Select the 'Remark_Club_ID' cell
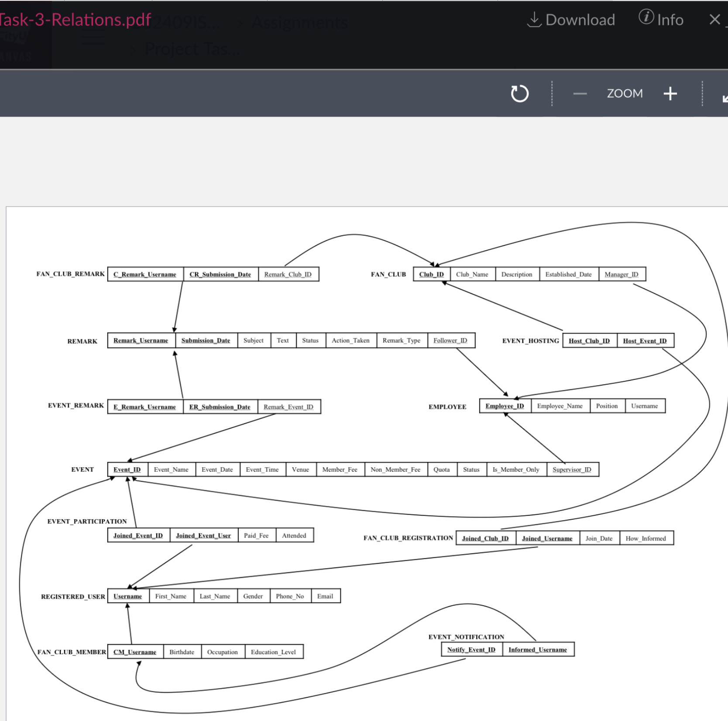 (x=288, y=274)
